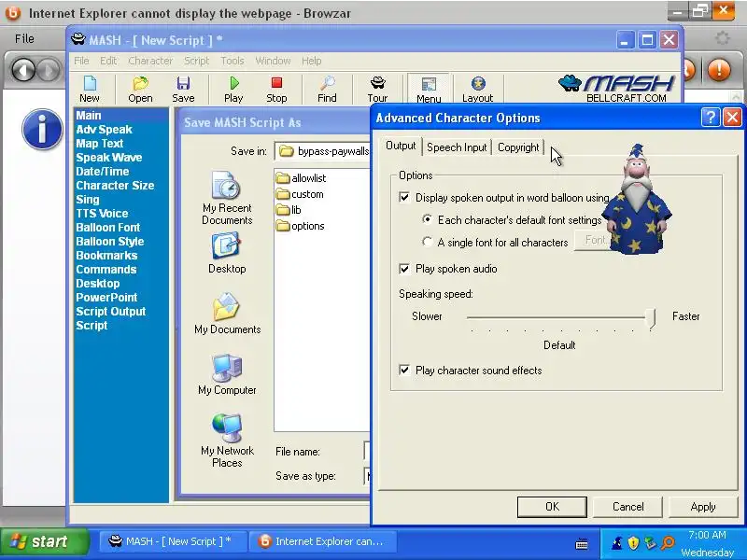This screenshot has height=560, width=747.
Task: Open the custom folder
Action: coord(300,194)
